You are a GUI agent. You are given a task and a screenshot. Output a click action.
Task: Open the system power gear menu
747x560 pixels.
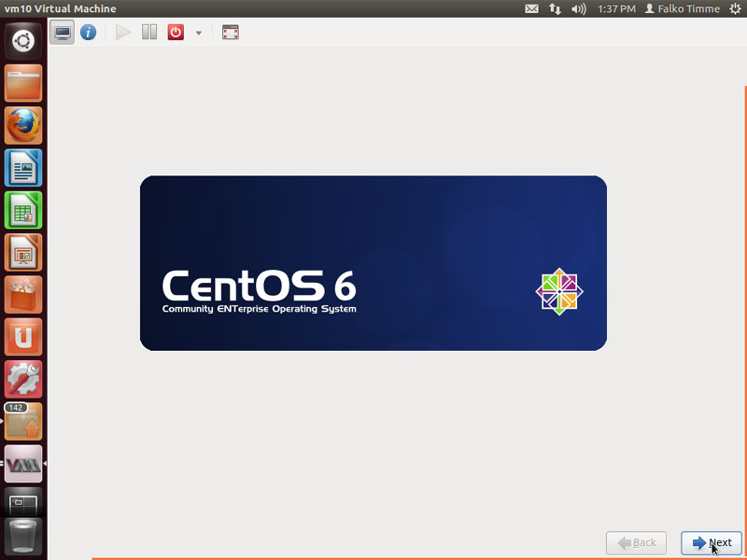coord(735,8)
